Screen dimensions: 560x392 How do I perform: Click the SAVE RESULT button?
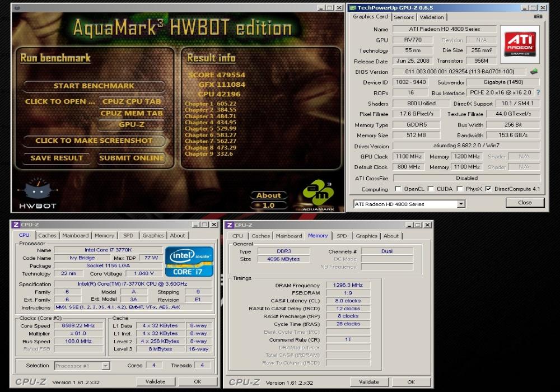[57, 158]
